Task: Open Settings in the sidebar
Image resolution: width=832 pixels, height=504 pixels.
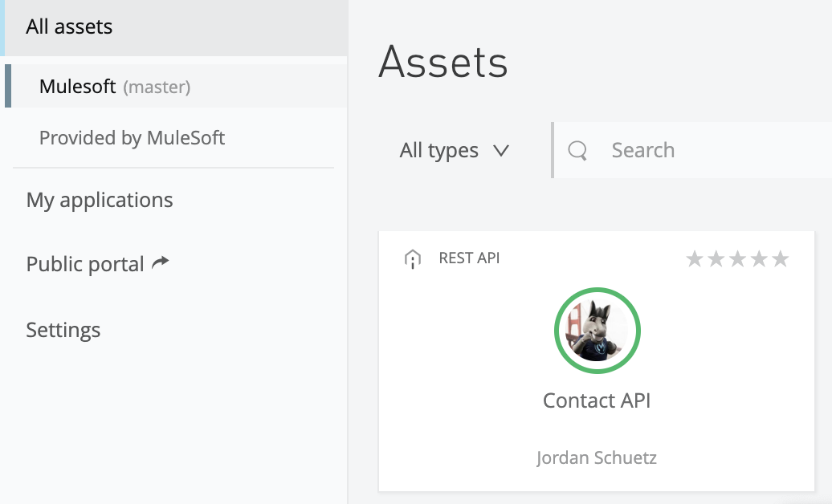Action: click(x=63, y=330)
